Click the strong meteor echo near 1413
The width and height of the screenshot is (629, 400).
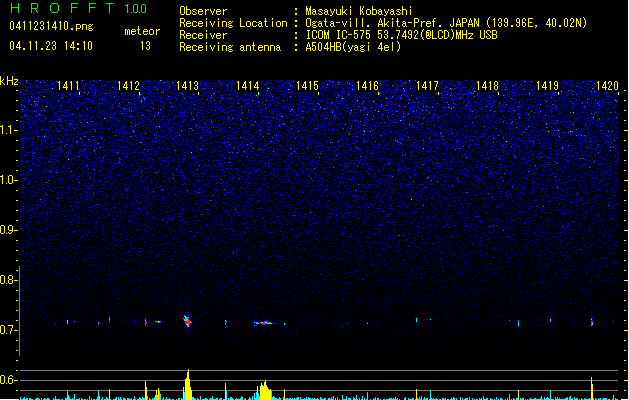187,321
